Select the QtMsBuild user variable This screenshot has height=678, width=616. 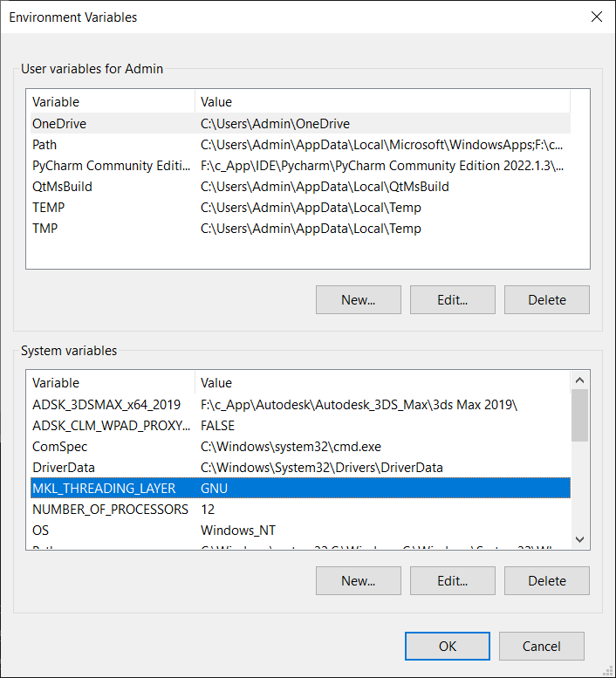pos(62,187)
